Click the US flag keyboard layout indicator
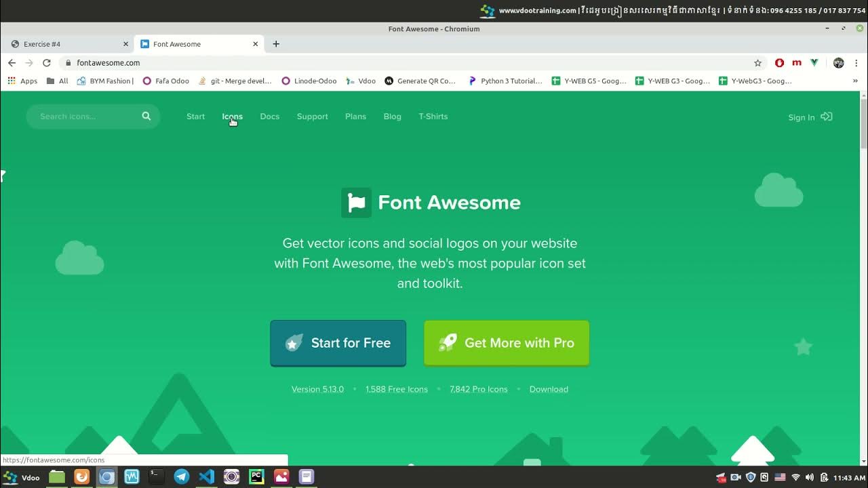 (780, 477)
